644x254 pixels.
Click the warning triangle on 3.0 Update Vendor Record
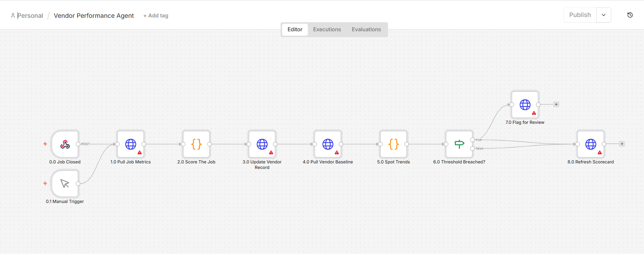(x=271, y=152)
